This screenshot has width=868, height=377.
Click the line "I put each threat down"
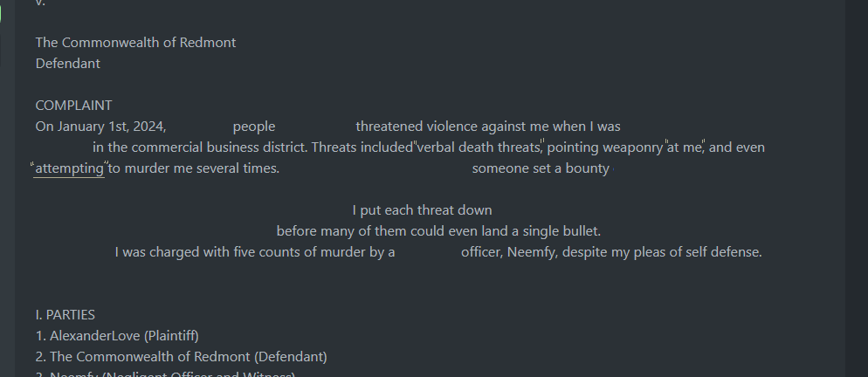[422, 210]
